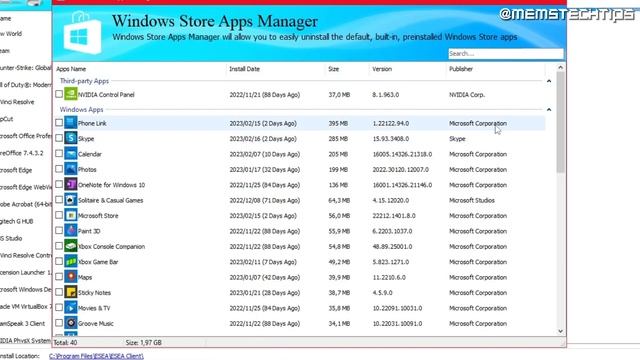This screenshot has height=360, width=640.
Task: Click NVIDIA Corp. publisher cell
Action: (467, 95)
